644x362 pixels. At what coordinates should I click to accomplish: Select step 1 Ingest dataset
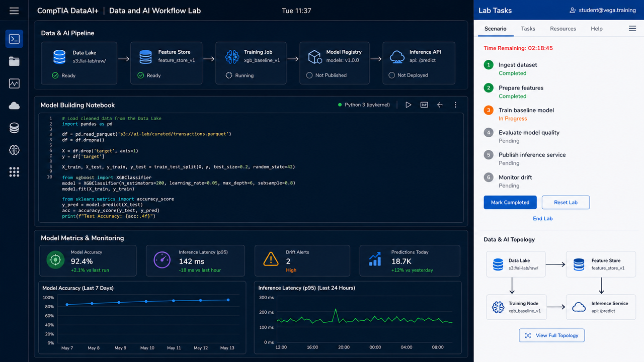[x=518, y=65]
